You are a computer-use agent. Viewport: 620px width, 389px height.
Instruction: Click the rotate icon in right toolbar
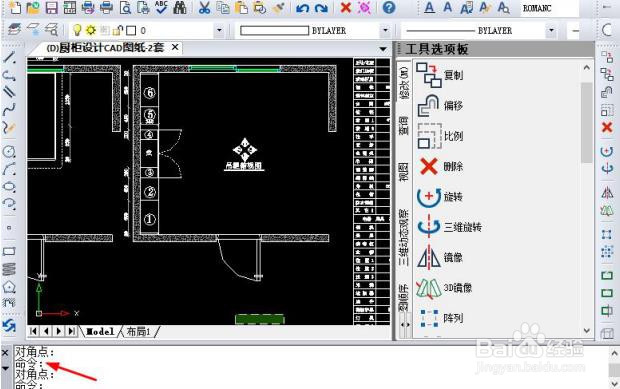point(607,151)
